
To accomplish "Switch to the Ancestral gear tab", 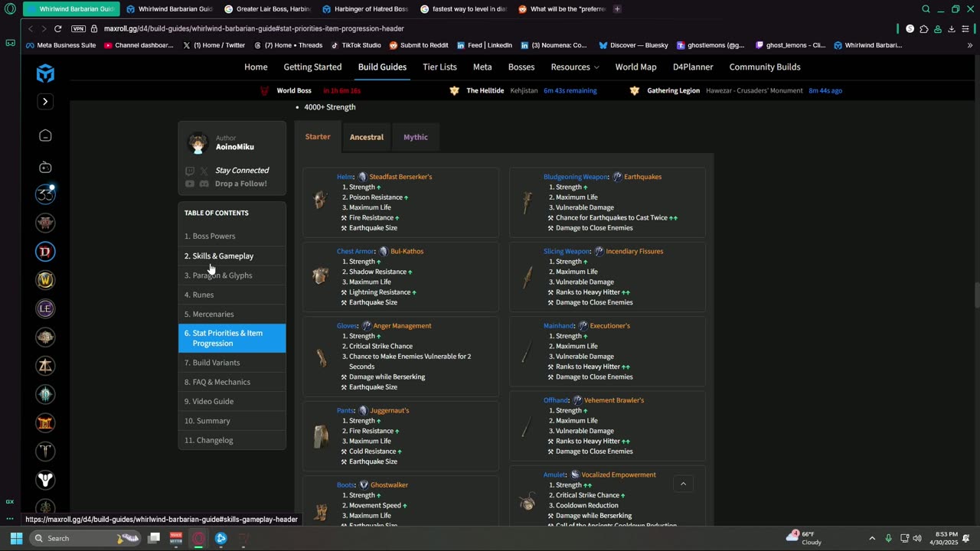I will coord(367,137).
